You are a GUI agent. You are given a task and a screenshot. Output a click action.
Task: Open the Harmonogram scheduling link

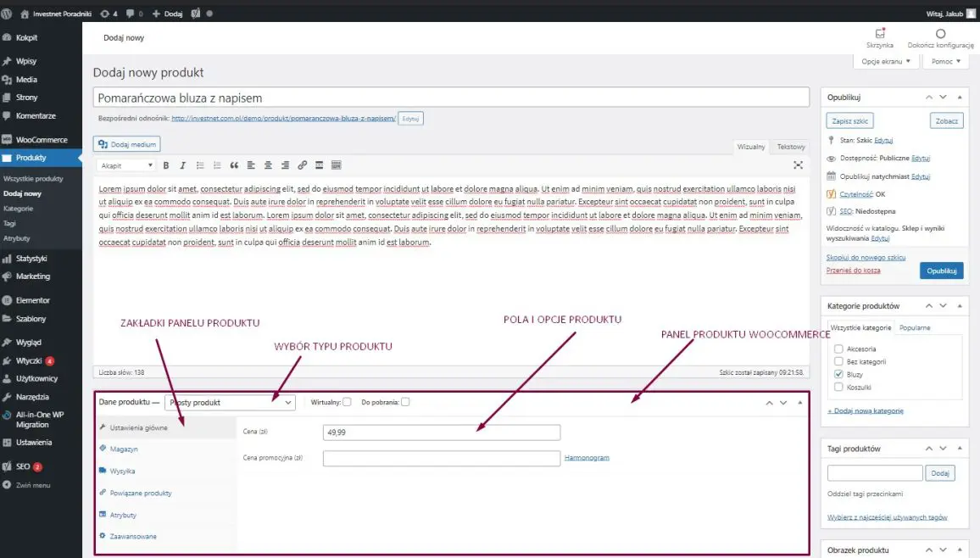click(x=587, y=456)
